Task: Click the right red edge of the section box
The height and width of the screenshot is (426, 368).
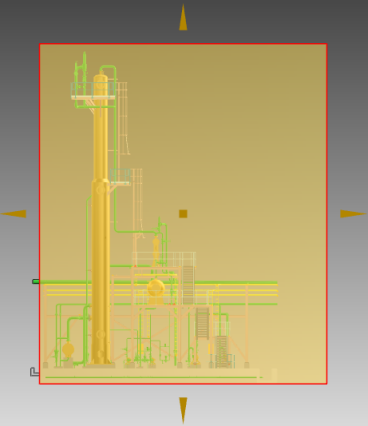Action: click(327, 214)
